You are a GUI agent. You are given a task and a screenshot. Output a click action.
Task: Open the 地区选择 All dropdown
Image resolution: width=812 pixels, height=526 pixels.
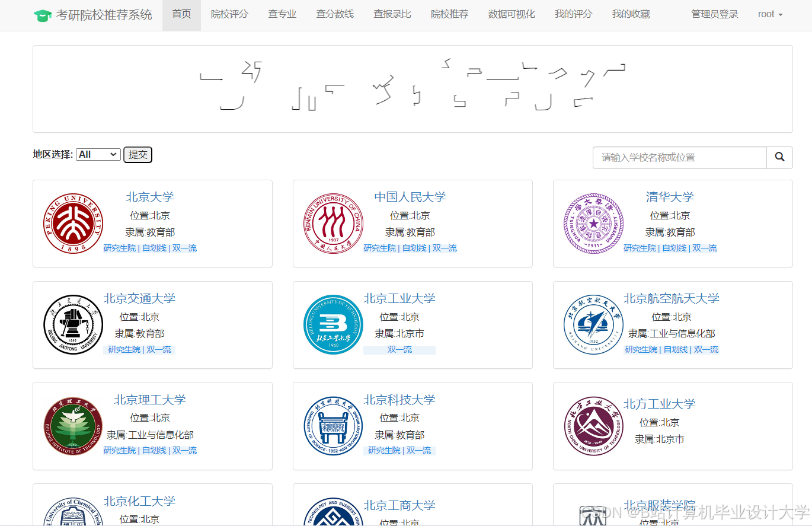tap(98, 154)
